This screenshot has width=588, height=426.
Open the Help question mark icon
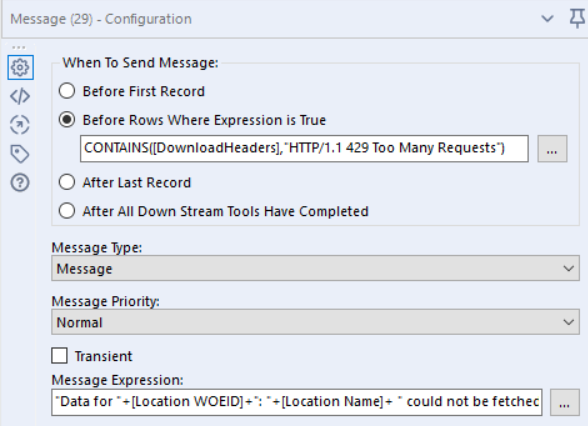pyautogui.click(x=20, y=183)
